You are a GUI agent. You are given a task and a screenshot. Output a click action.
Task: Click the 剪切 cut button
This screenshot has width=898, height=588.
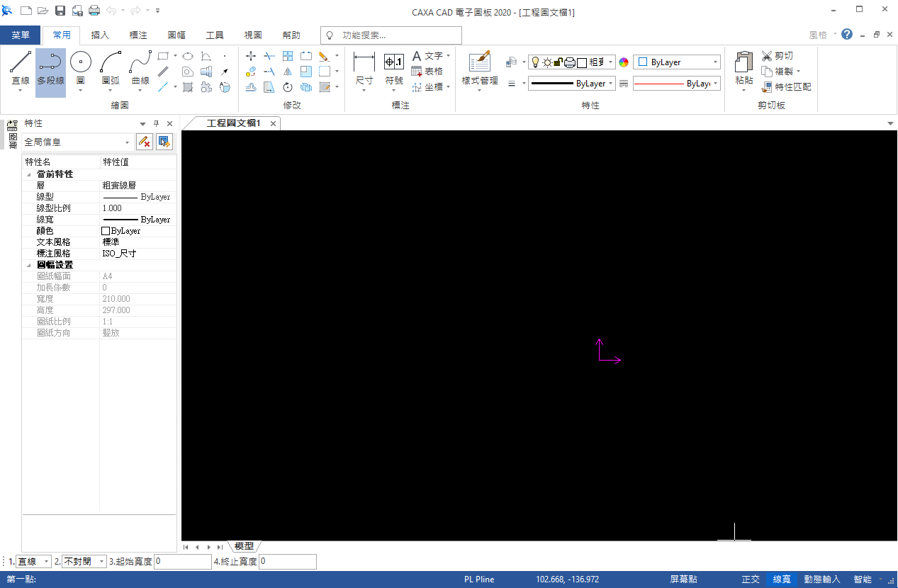[778, 56]
